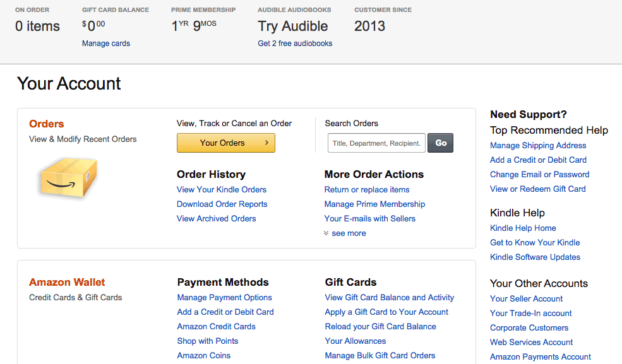Viewport: 622px width, 364px height.
Task: Click Change Email or Password link
Action: [540, 175]
